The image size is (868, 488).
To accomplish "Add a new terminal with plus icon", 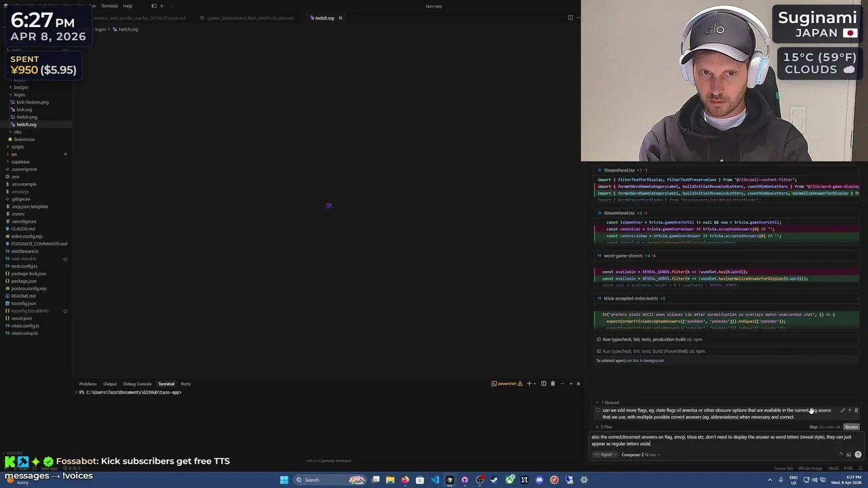I will [x=530, y=384].
